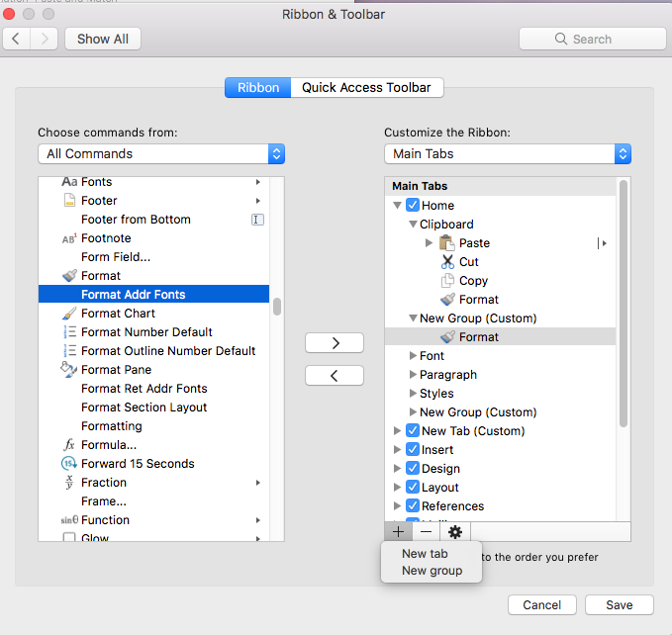672x635 pixels.
Task: Expand the Design tab tree
Action: coord(397,468)
